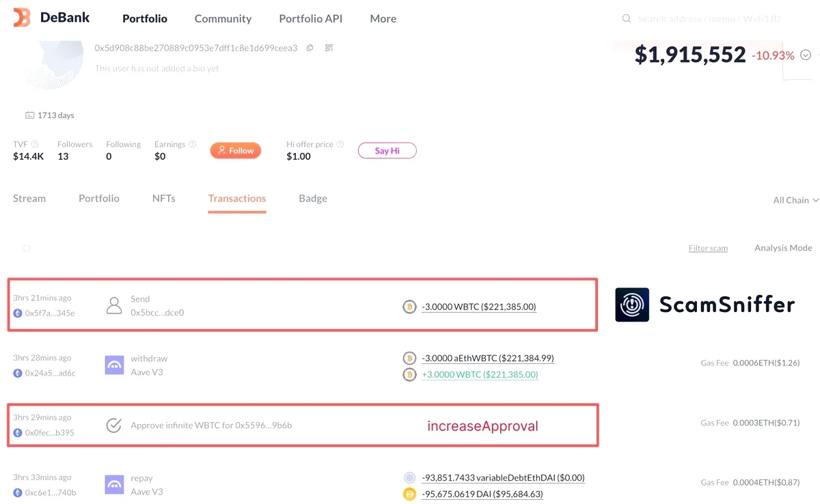Switch to the NFTs tab
Image resolution: width=820 pixels, height=504 pixels.
(x=164, y=198)
